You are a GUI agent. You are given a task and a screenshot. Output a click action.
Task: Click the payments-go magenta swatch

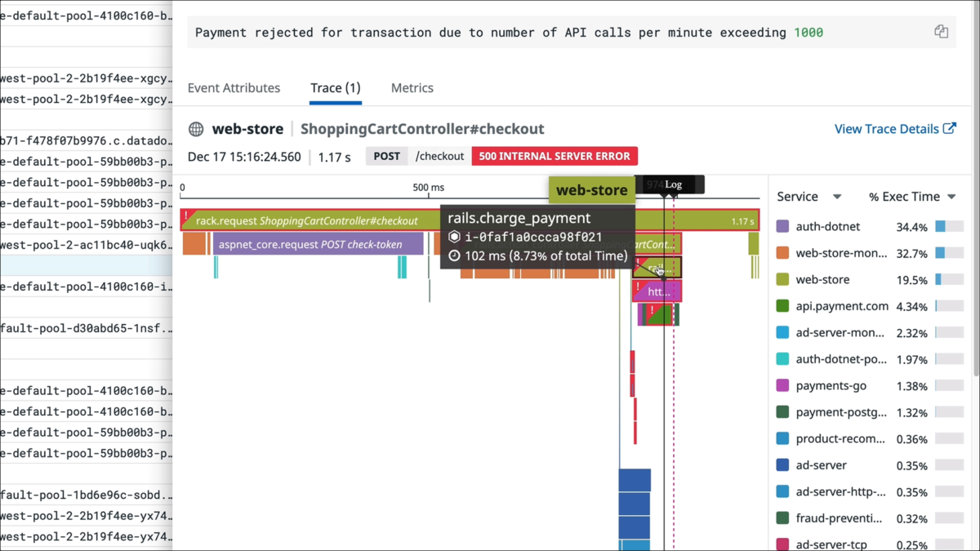coord(782,385)
